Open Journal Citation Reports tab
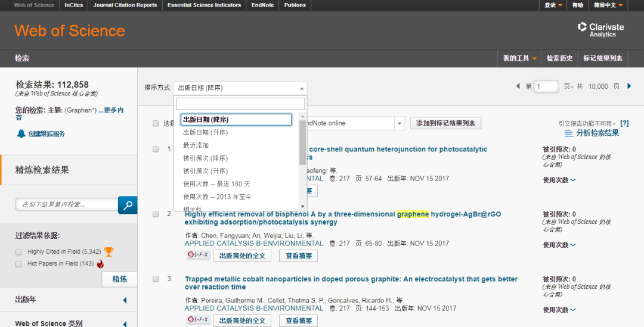The height and width of the screenshot is (327, 644). click(125, 5)
